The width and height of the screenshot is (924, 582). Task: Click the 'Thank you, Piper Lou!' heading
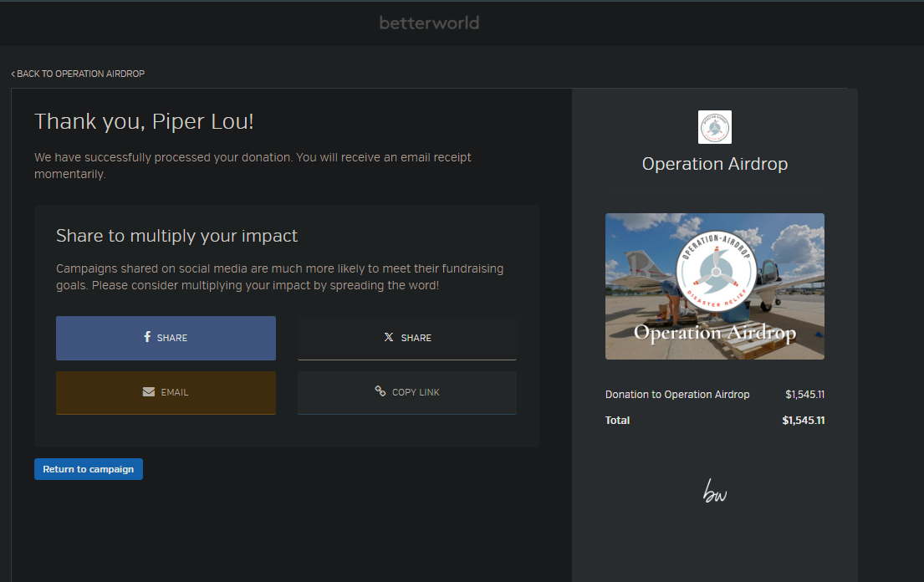[144, 122]
